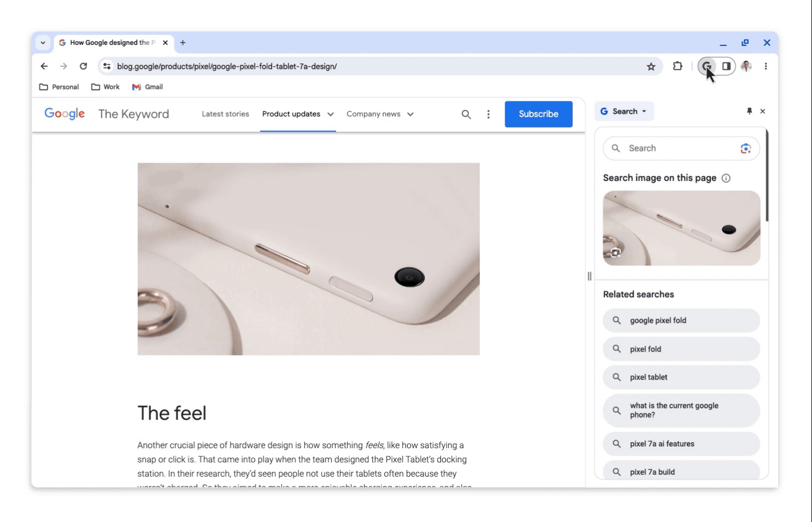The height and width of the screenshot is (522, 812).
Task: Click the Chrome Extensions puzzle icon
Action: pyautogui.click(x=677, y=66)
